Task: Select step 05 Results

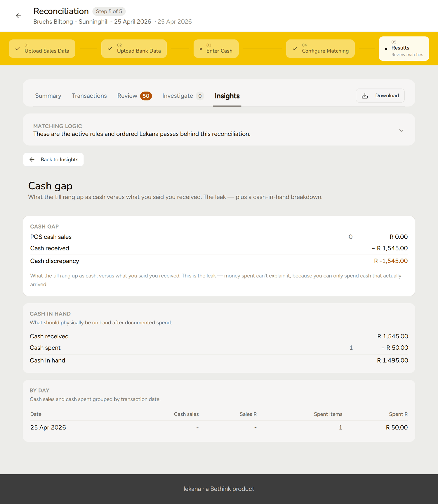Action: coord(404,49)
